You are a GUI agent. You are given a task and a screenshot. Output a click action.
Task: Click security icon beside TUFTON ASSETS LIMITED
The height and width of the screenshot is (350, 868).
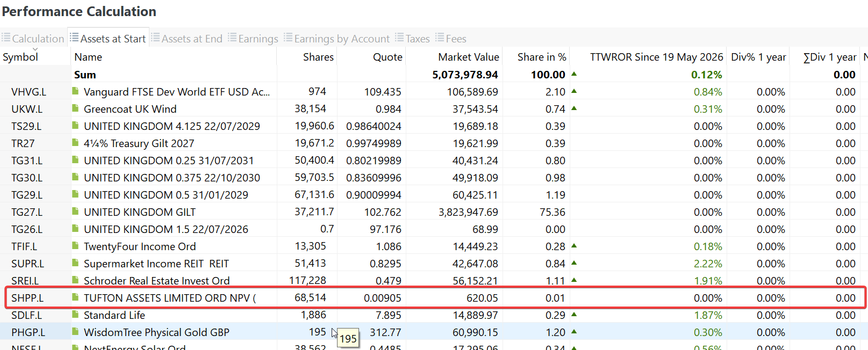coord(76,297)
